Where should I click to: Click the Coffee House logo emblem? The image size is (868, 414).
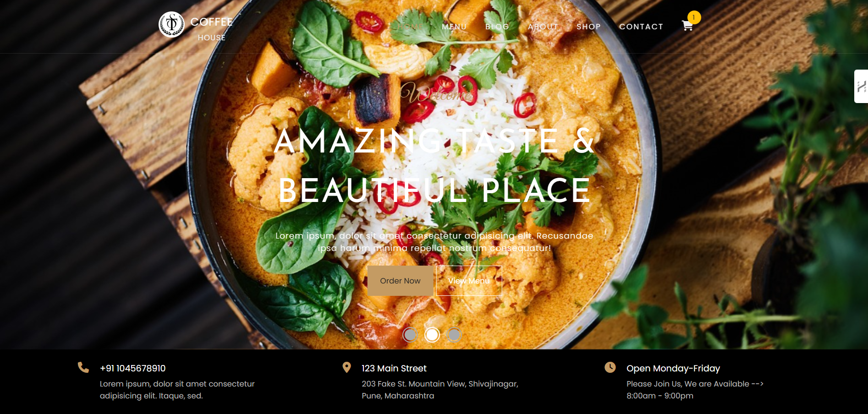[171, 25]
